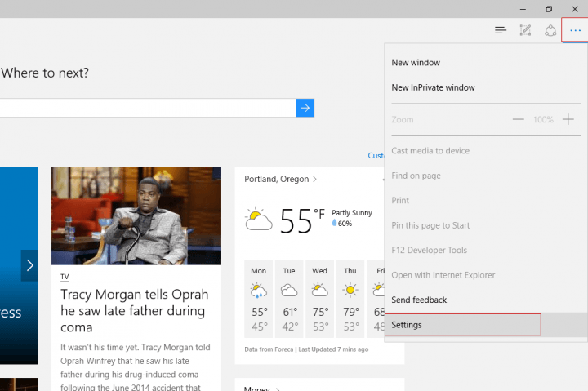Click the Where to next search field

click(x=147, y=108)
